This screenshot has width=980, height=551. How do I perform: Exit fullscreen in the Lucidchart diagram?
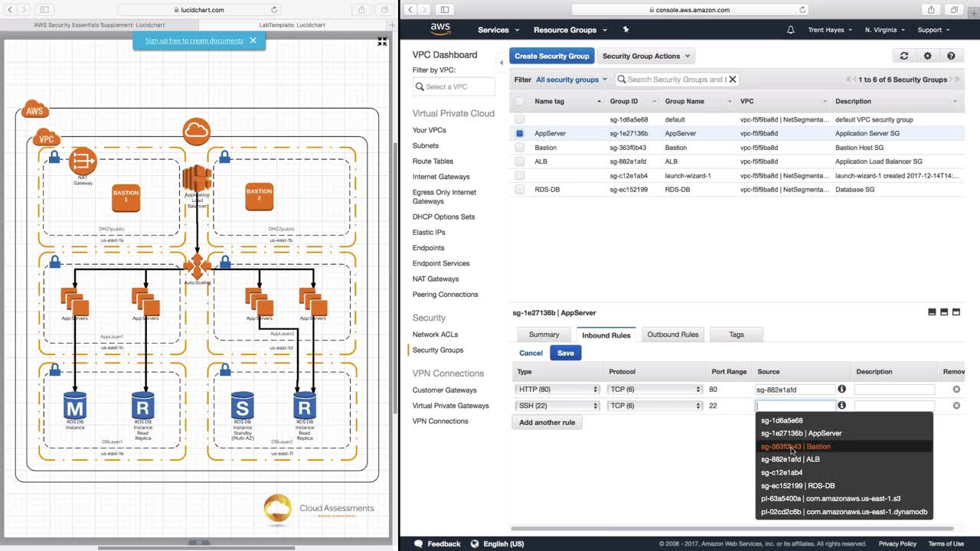(382, 41)
